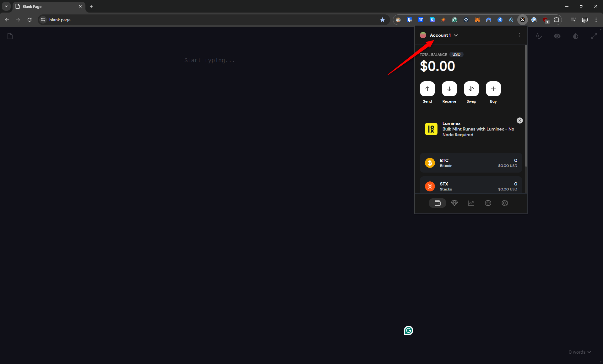Click the wallet panel scrollbar
Viewport: 603px width, 364px height.
coord(526,107)
